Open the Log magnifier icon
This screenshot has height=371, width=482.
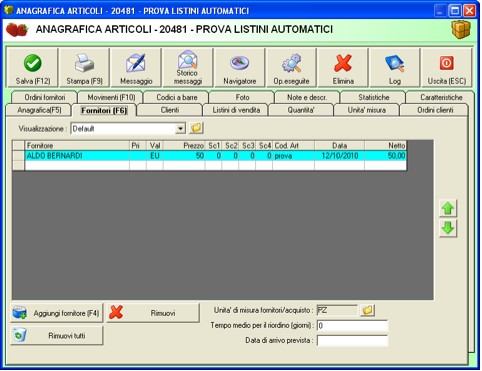point(395,63)
